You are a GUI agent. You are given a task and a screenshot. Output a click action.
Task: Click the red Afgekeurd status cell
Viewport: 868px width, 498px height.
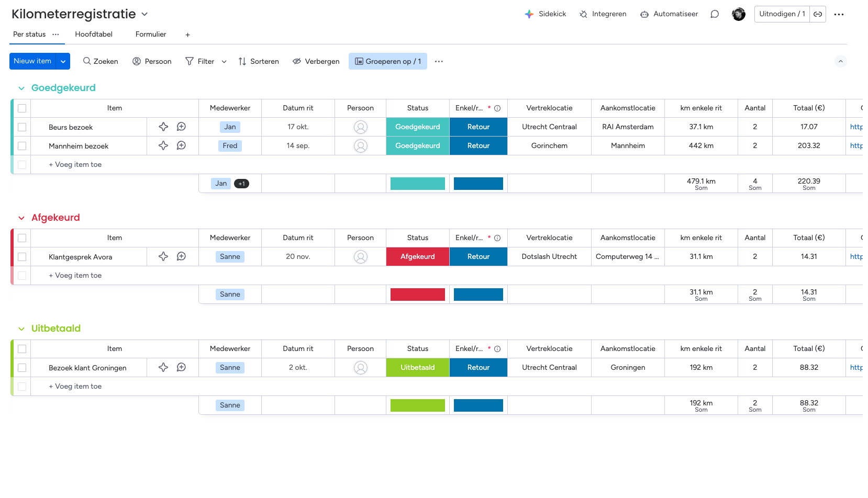pos(417,257)
